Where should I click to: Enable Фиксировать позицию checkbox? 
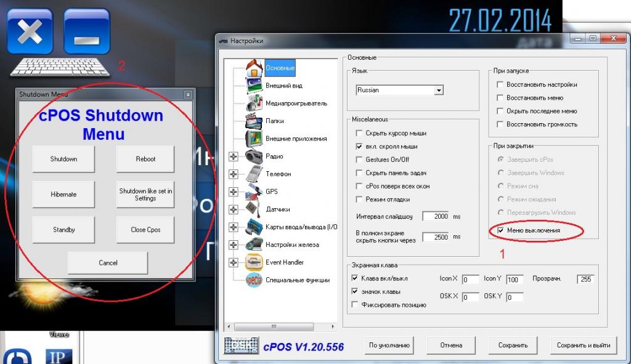pyautogui.click(x=354, y=304)
